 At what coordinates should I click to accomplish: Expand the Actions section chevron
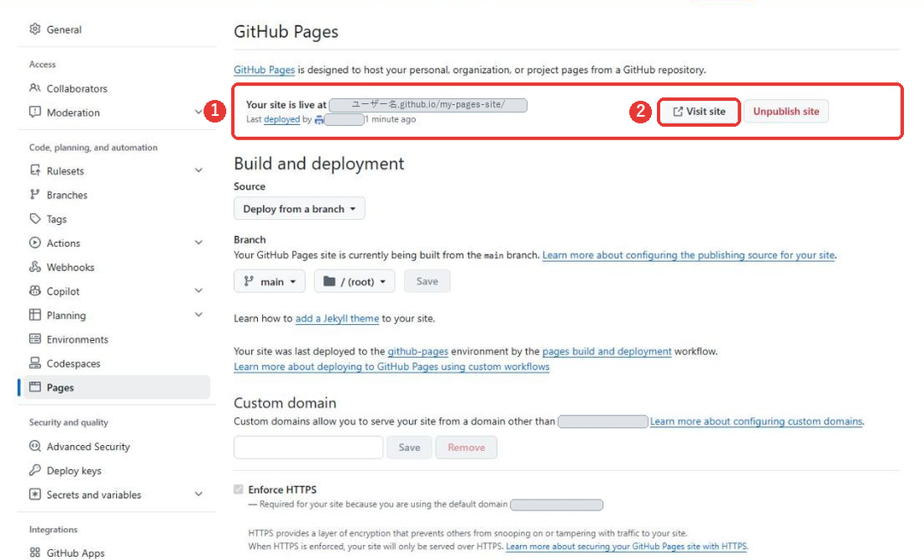[x=198, y=243]
